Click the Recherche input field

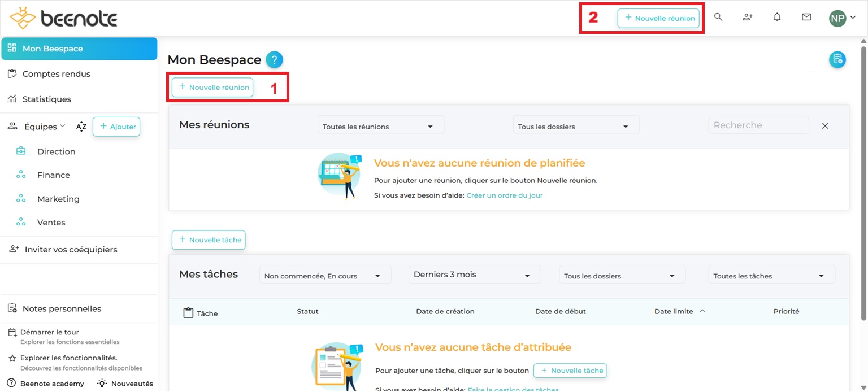click(x=758, y=125)
